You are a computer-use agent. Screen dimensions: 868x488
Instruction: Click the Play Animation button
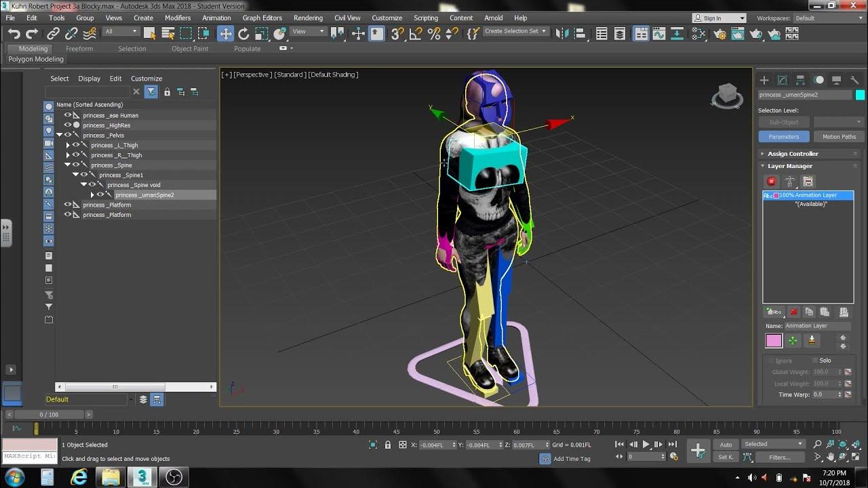click(x=646, y=445)
